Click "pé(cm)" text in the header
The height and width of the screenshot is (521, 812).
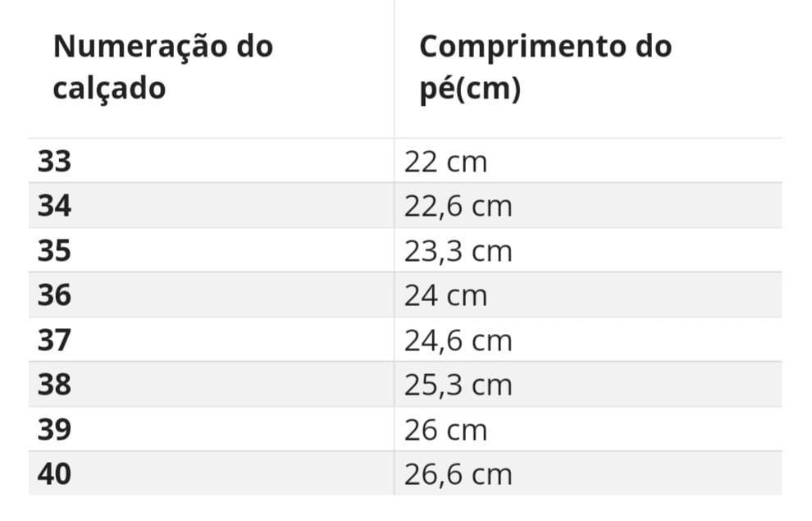[x=470, y=88]
